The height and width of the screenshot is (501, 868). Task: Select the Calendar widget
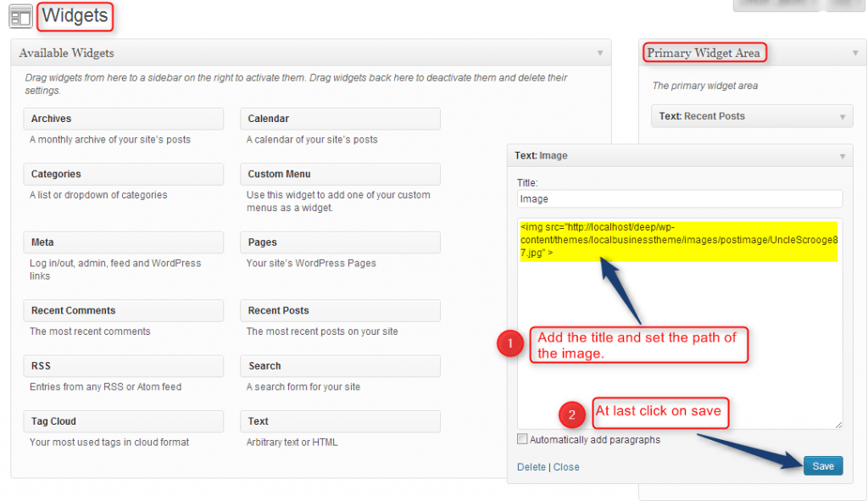340,119
